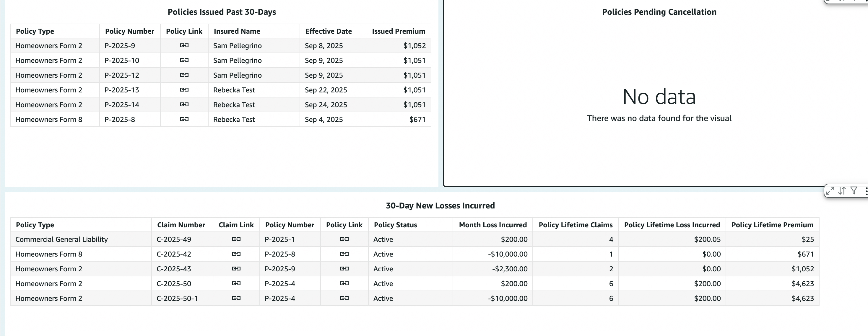Click the Policies Pending Cancellation title
The width and height of the screenshot is (868, 336).
pyautogui.click(x=659, y=12)
